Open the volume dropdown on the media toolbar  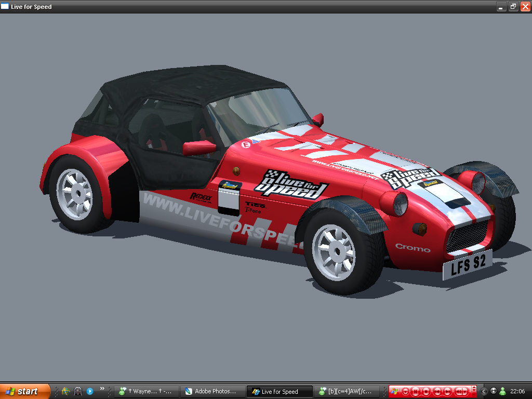pyautogui.click(x=465, y=392)
